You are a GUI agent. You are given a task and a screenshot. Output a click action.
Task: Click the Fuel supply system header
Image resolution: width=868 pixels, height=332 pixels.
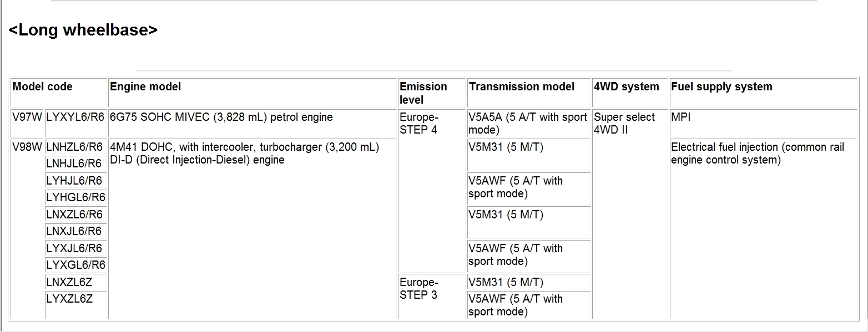(721, 87)
